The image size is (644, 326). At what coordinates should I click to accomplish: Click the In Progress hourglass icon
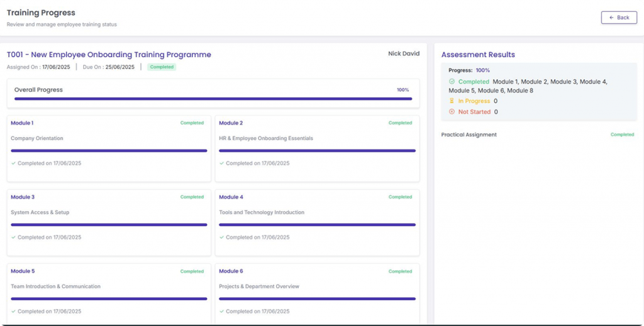pos(452,101)
